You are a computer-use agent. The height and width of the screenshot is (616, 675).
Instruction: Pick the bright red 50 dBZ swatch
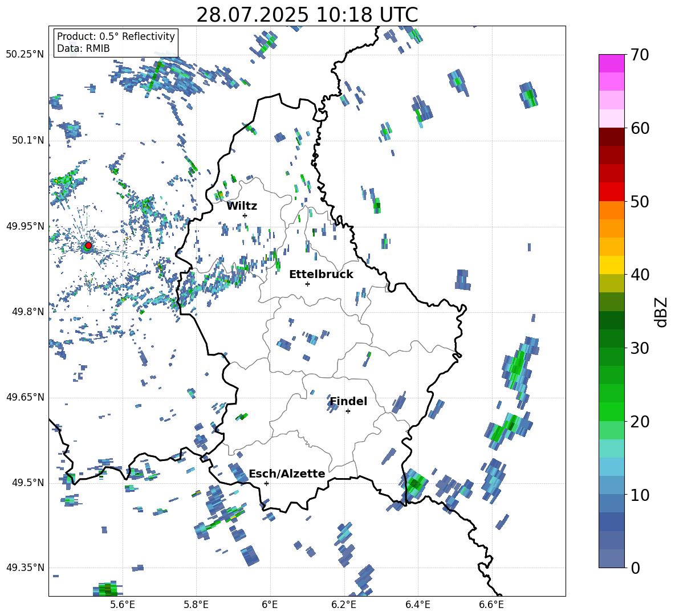611,192
